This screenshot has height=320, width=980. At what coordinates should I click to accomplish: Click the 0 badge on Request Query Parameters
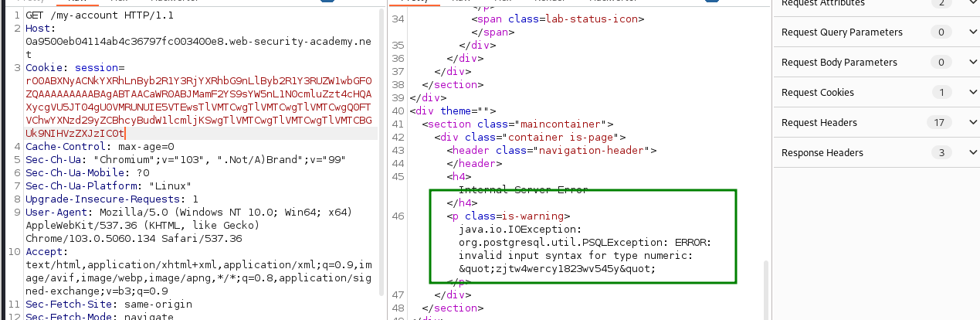[x=941, y=32]
